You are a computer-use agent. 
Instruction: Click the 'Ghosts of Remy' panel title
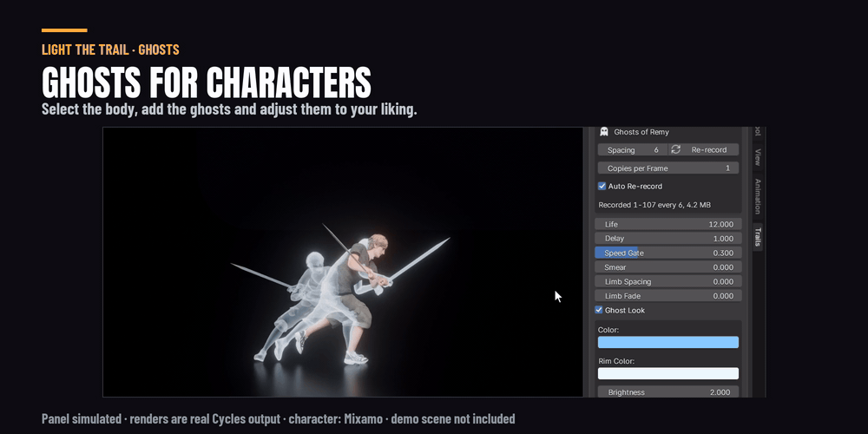[x=641, y=132]
